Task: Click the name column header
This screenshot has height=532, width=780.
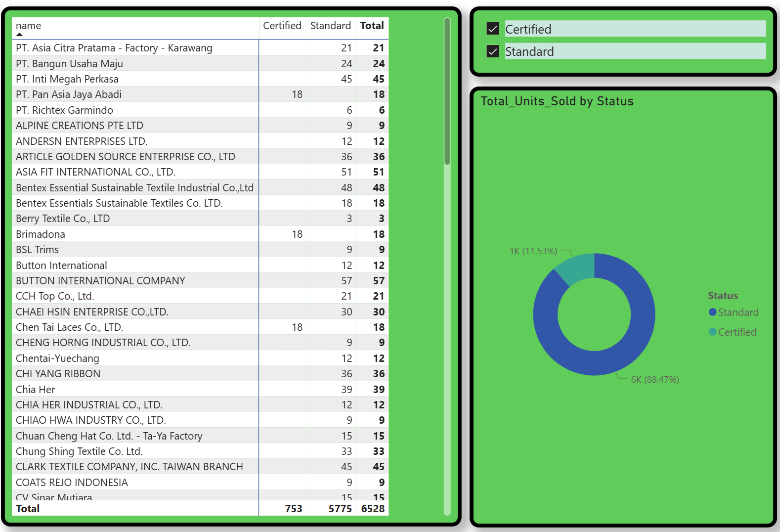Action: point(28,26)
